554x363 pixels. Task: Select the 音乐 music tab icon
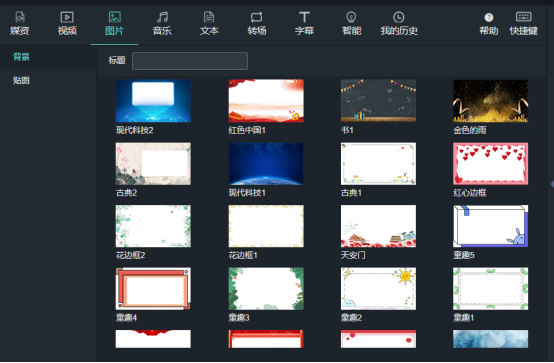coord(162,17)
